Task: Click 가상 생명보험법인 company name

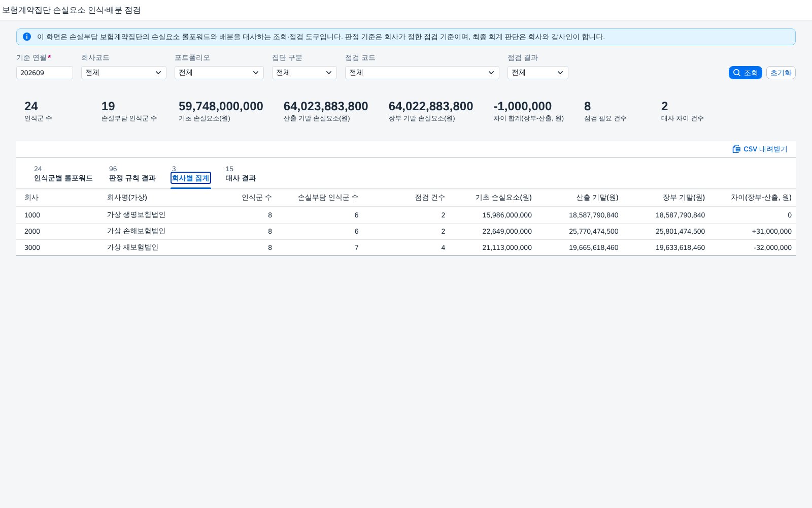Action: (x=136, y=215)
